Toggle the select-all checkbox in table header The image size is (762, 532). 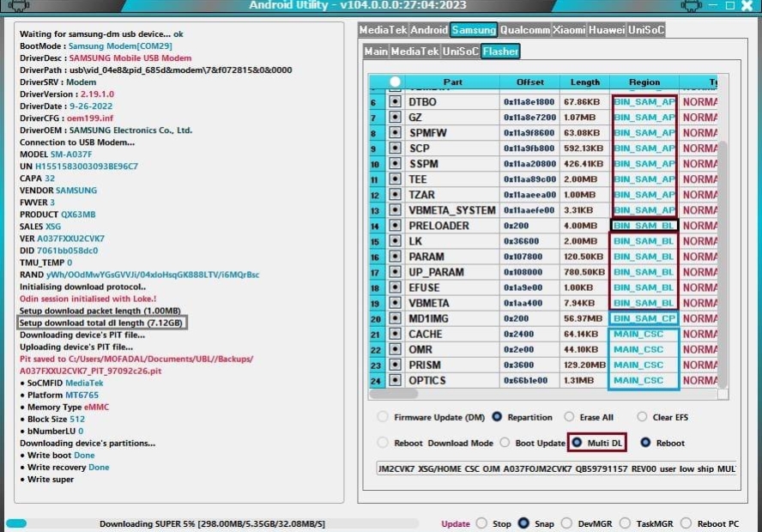click(395, 82)
